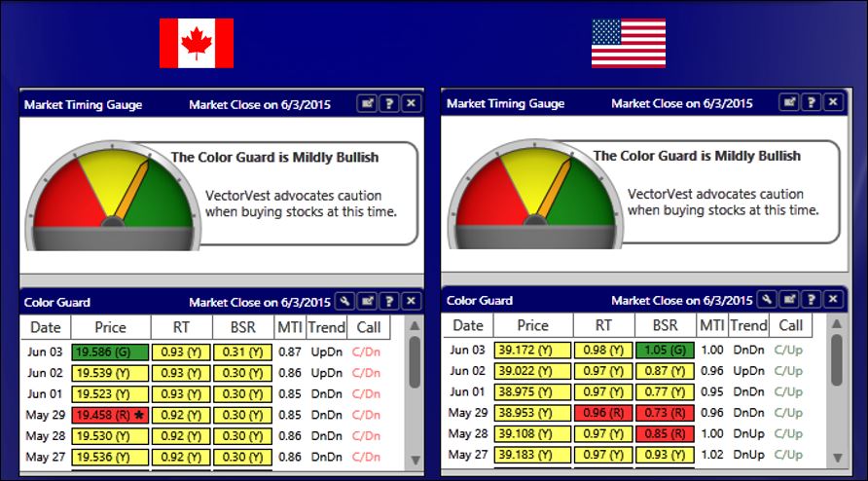The width and height of the screenshot is (868, 481).
Task: Close Canada's Market Timing Gauge panel
Action: 411,104
